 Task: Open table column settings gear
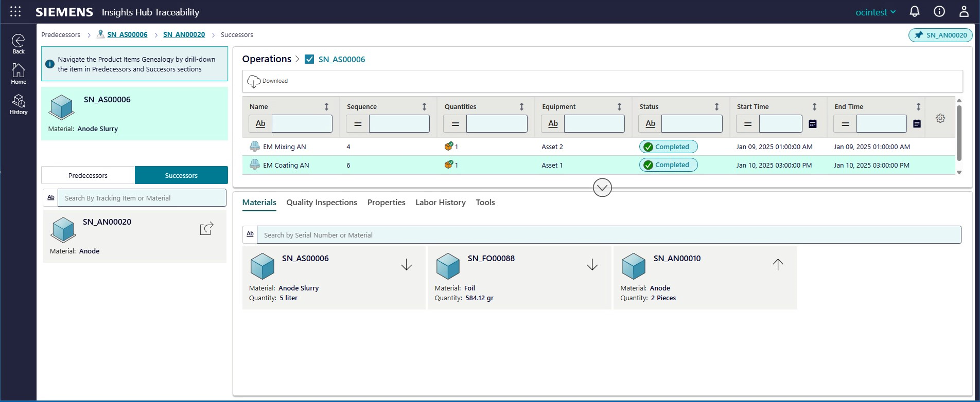tap(940, 118)
